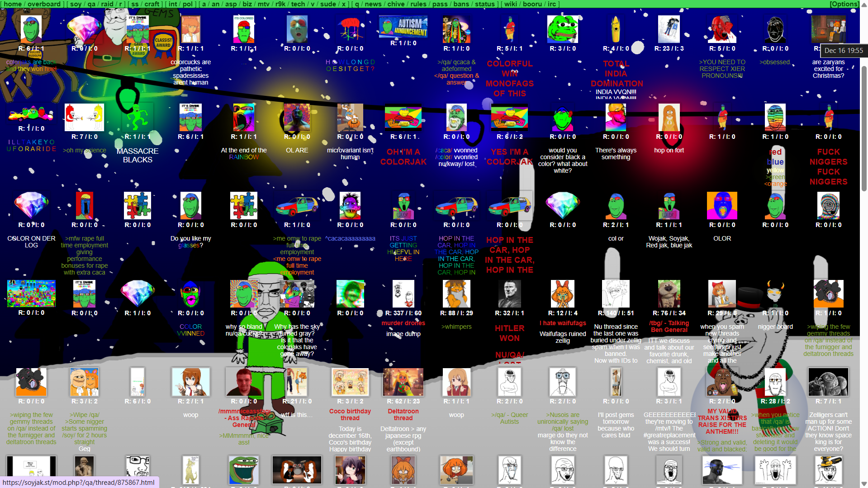Open the overboard link in navigation
This screenshot has height=488, width=868.
pyautogui.click(x=44, y=4)
